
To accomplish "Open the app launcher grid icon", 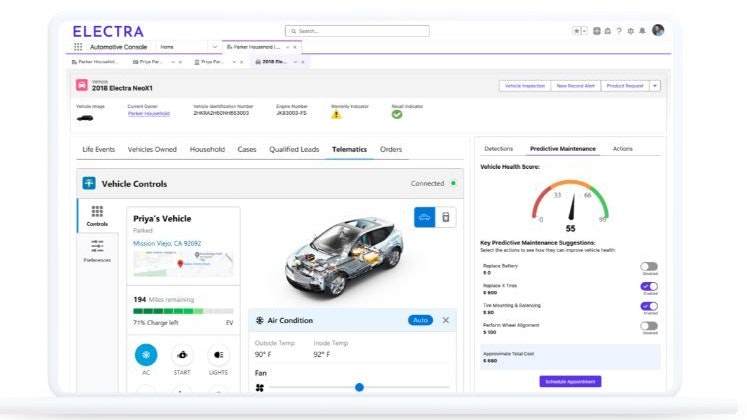I will (x=78, y=47).
